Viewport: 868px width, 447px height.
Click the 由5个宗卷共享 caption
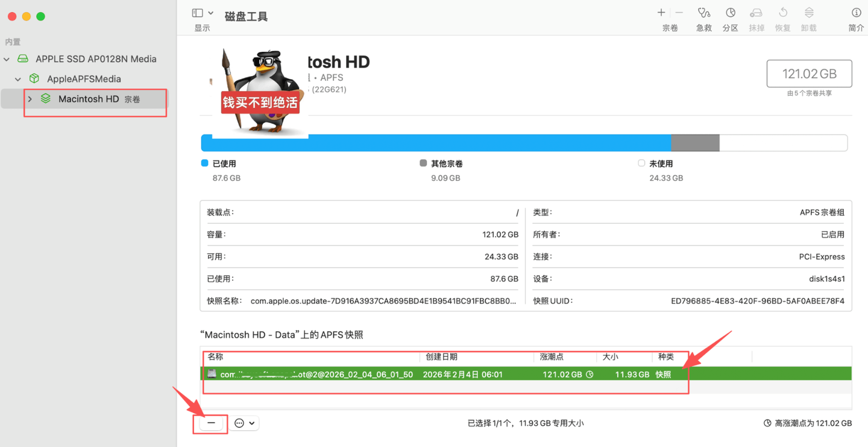tap(810, 94)
